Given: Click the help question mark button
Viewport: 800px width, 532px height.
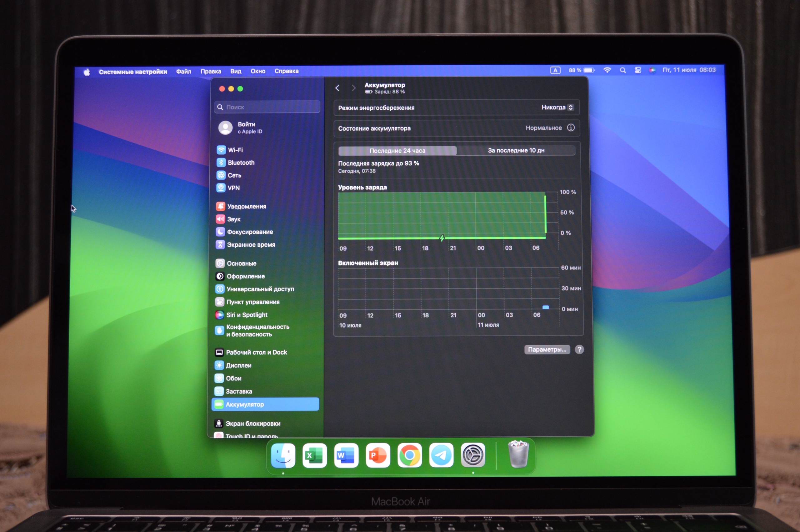Looking at the screenshot, I should pos(580,349).
